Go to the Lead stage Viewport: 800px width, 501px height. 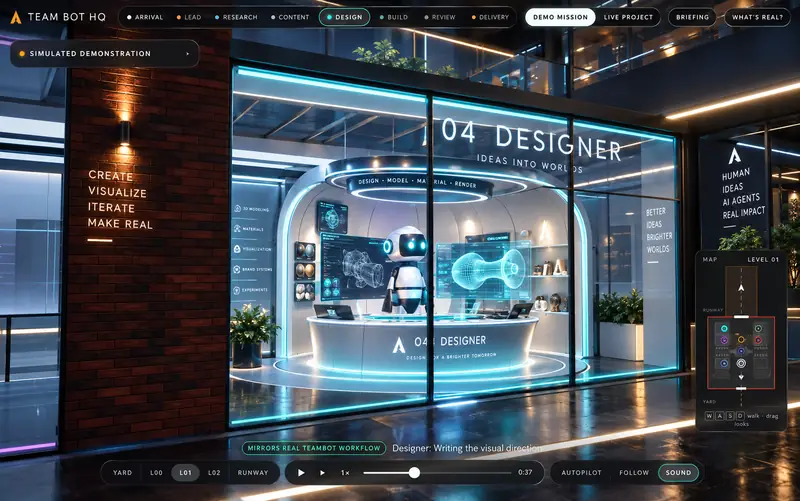point(189,17)
